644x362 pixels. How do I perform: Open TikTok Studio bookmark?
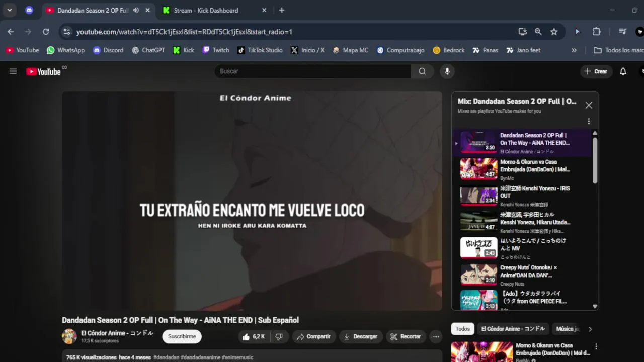coord(260,50)
